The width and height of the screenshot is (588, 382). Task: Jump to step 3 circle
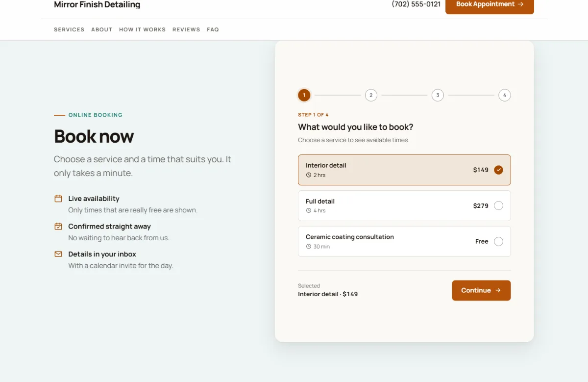click(x=438, y=95)
